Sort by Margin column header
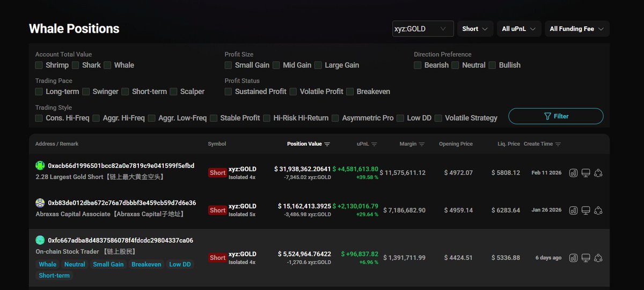 [x=408, y=144]
